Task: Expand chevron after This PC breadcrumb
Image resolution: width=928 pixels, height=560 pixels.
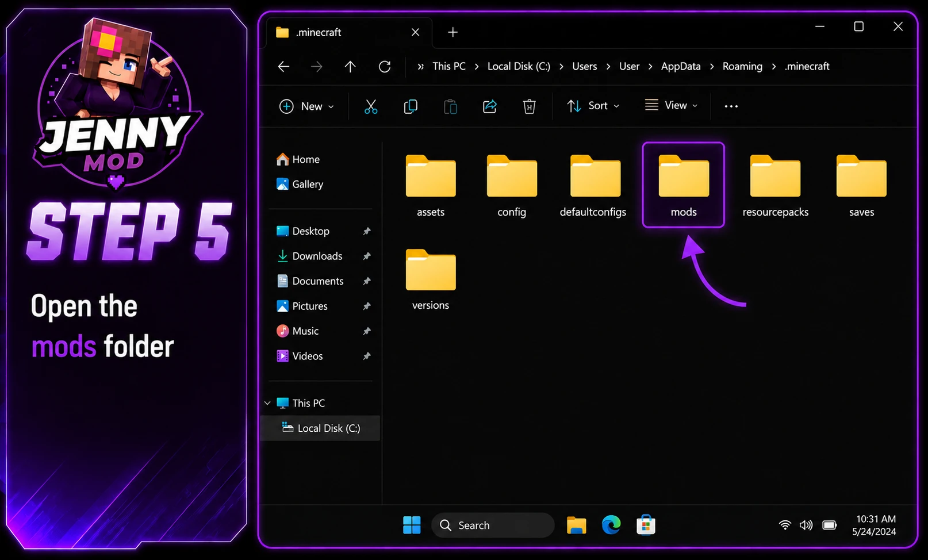Action: click(x=477, y=67)
